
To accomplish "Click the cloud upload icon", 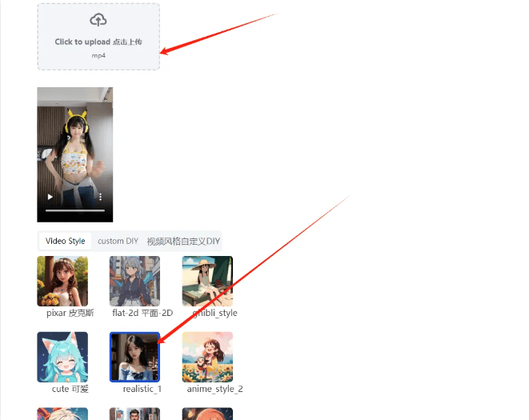I will click(x=98, y=21).
